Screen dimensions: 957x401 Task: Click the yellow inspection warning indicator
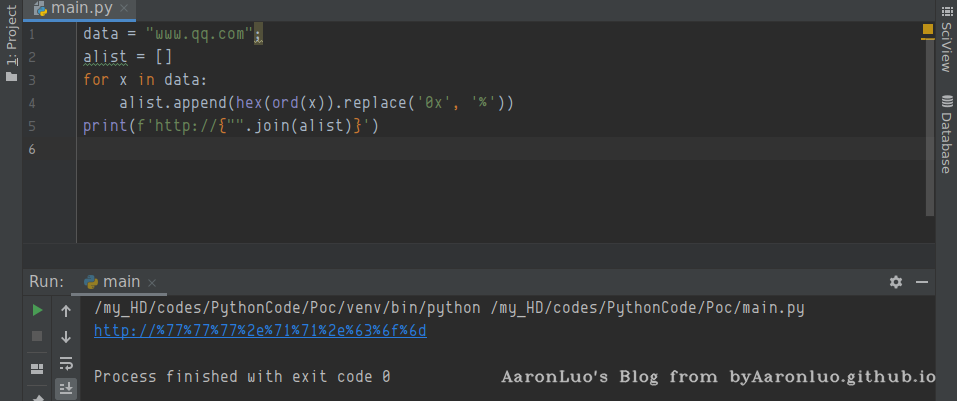(x=927, y=32)
